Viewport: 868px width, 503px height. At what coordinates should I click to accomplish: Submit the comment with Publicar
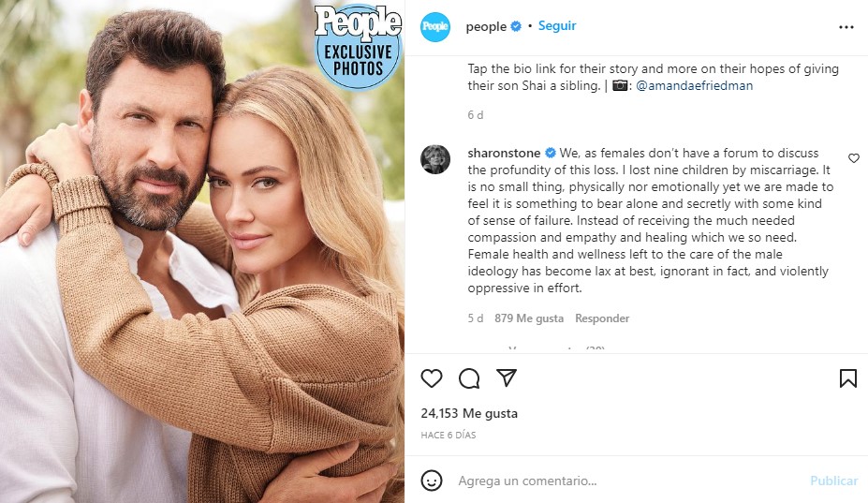[833, 481]
